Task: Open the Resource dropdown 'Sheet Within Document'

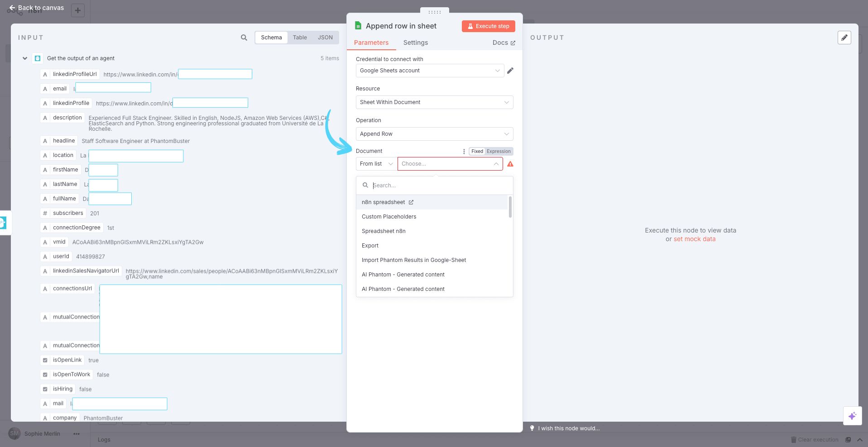Action: 434,102
